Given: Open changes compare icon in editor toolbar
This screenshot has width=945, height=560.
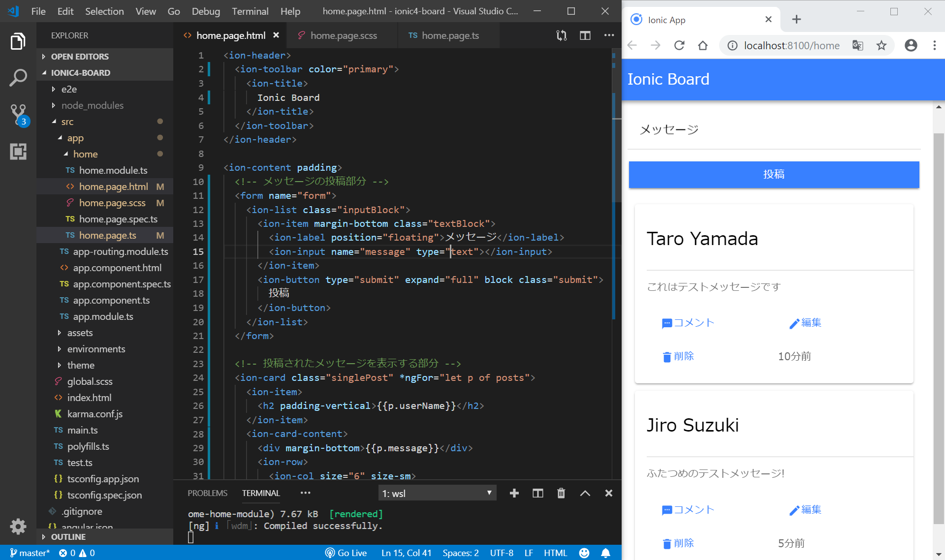Looking at the screenshot, I should pyautogui.click(x=561, y=35).
